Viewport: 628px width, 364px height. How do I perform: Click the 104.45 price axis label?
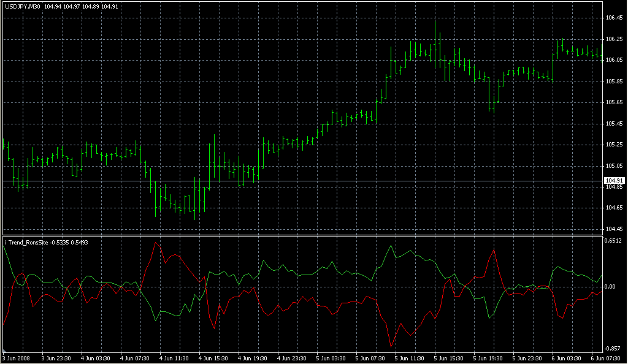614,229
